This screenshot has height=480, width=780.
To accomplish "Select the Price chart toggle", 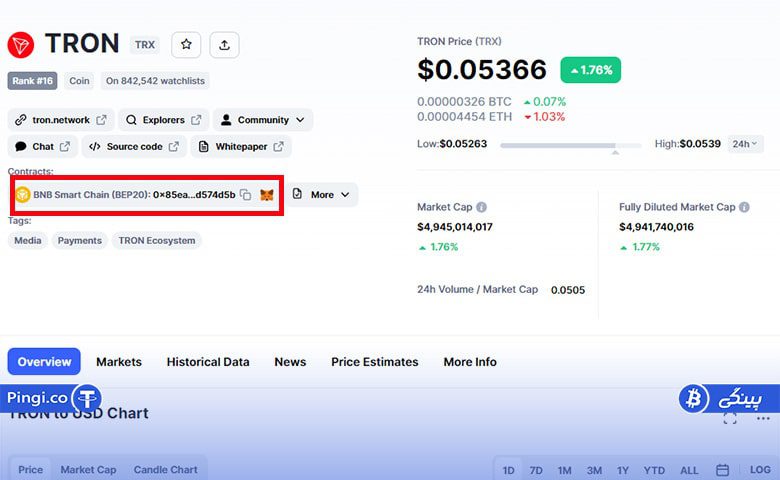I will pyautogui.click(x=30, y=470).
